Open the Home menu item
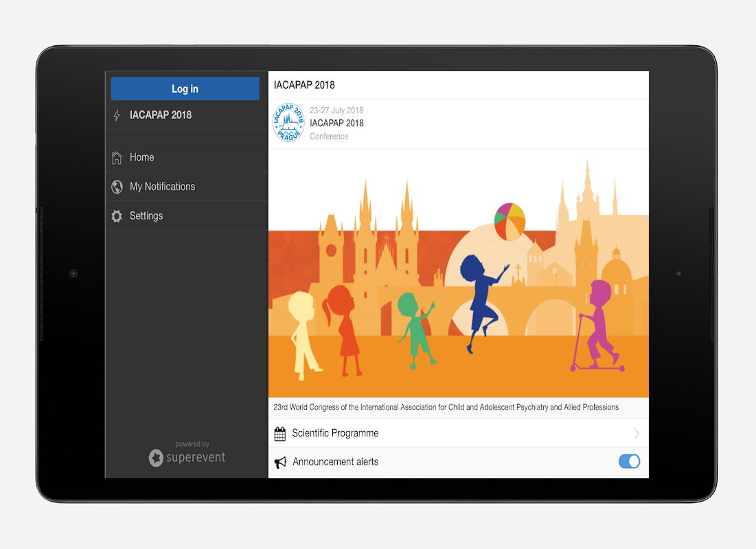Screen dimensions: 756x549 187,158
